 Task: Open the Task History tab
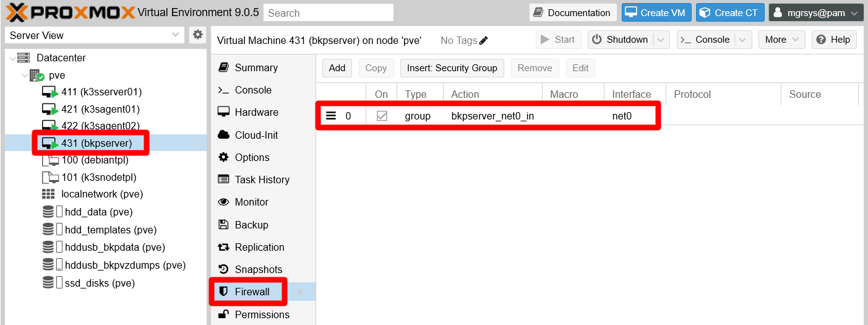263,180
